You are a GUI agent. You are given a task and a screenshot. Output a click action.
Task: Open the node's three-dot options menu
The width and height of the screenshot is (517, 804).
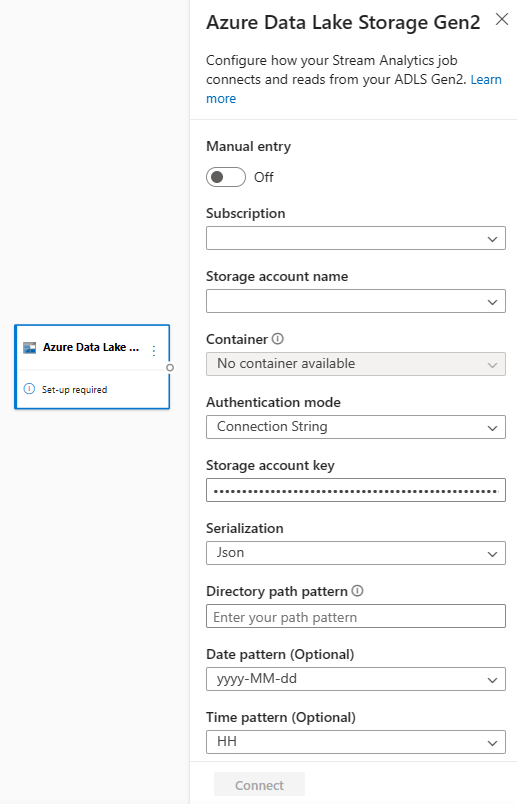click(154, 351)
